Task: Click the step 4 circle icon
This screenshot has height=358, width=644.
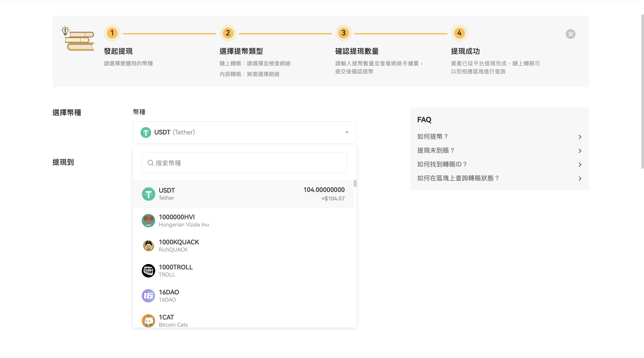Action: 459,33
